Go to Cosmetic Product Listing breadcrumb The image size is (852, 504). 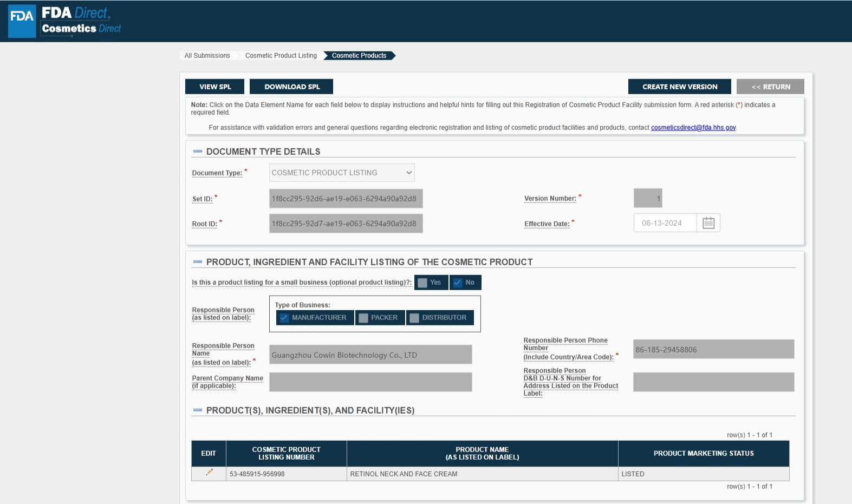point(281,56)
